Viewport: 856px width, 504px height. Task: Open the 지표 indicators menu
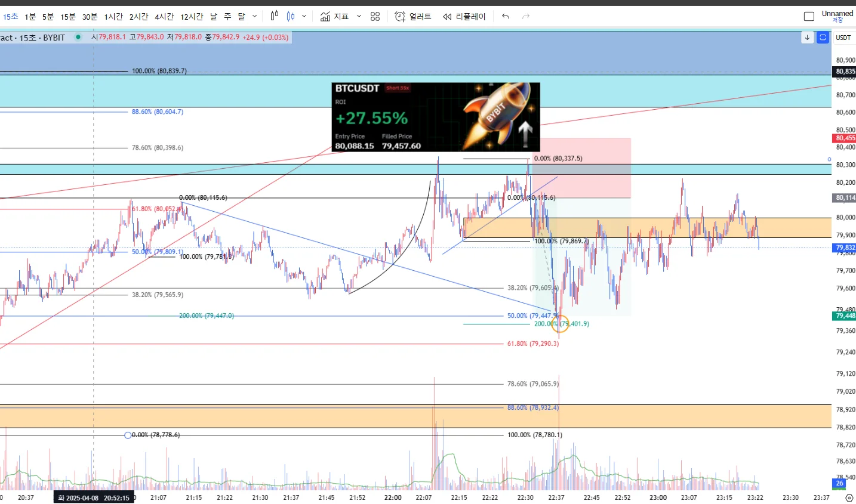click(334, 17)
